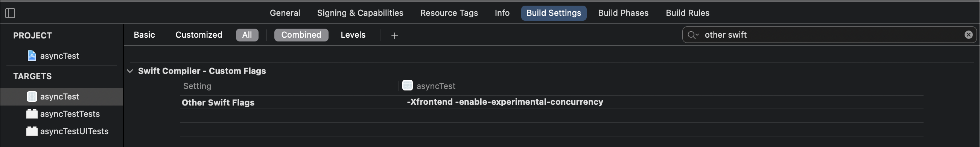Clear the build settings search text
Image resolution: width=980 pixels, height=147 pixels.
(968, 35)
